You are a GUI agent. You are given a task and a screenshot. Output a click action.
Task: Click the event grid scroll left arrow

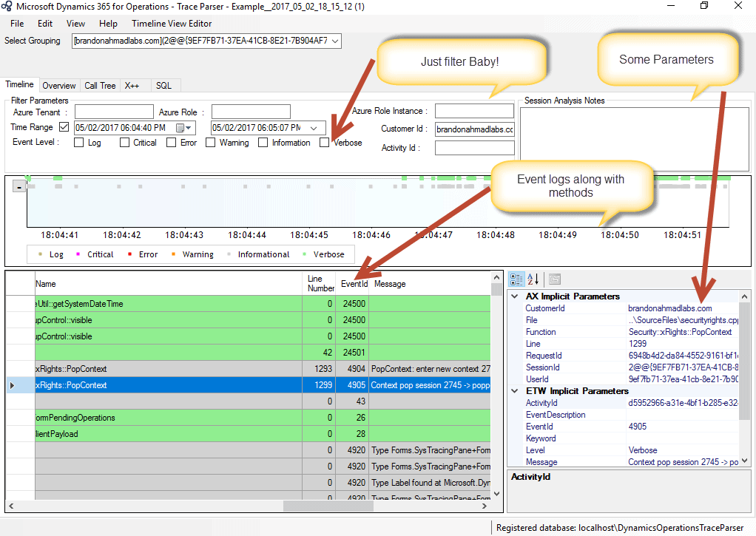tap(12, 506)
